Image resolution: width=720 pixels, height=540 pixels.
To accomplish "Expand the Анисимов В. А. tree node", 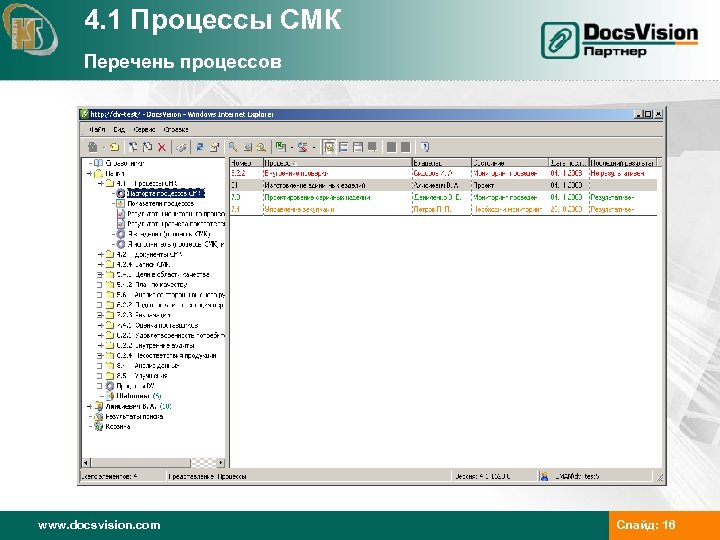I will [90, 406].
